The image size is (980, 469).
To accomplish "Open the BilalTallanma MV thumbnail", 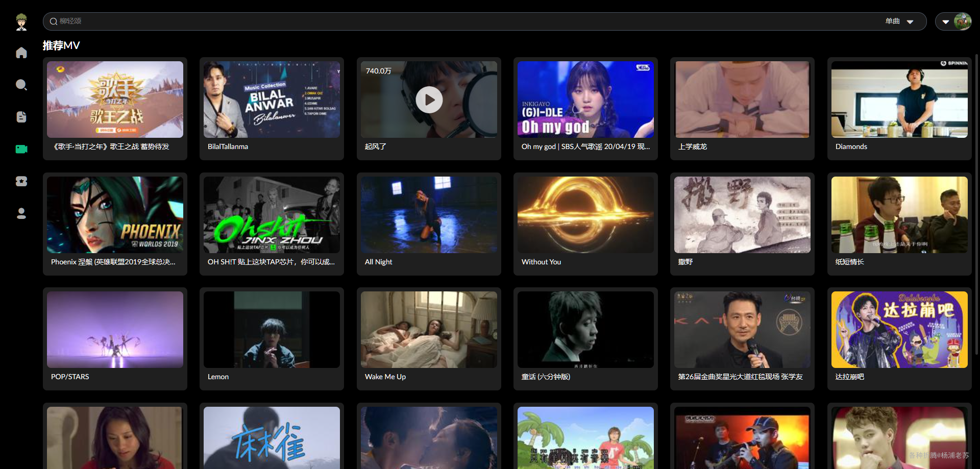I will (x=272, y=100).
